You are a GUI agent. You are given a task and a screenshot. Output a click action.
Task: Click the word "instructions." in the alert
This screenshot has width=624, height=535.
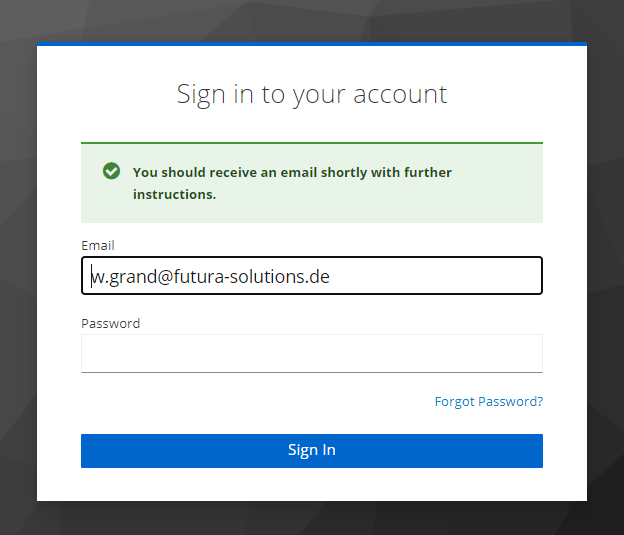174,194
